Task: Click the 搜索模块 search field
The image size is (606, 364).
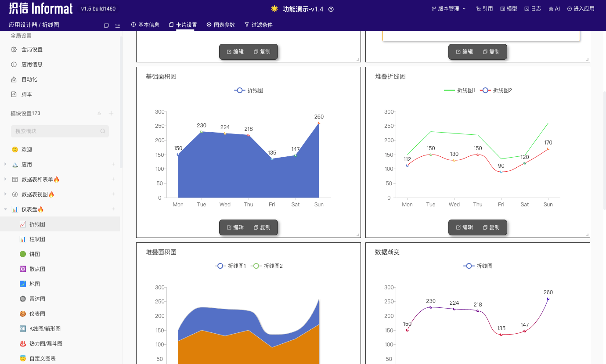Action: pos(60,131)
